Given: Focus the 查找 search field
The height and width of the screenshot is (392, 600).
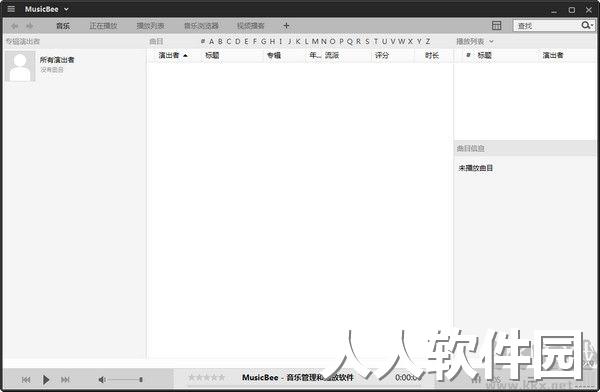Looking at the screenshot, I should [x=546, y=26].
